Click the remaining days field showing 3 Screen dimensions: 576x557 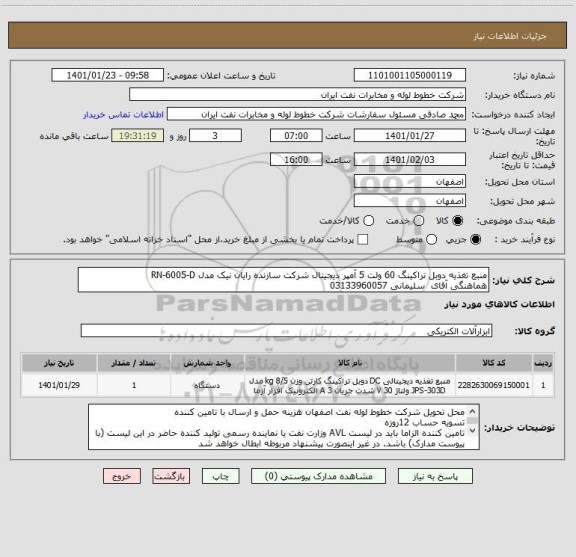(x=215, y=136)
